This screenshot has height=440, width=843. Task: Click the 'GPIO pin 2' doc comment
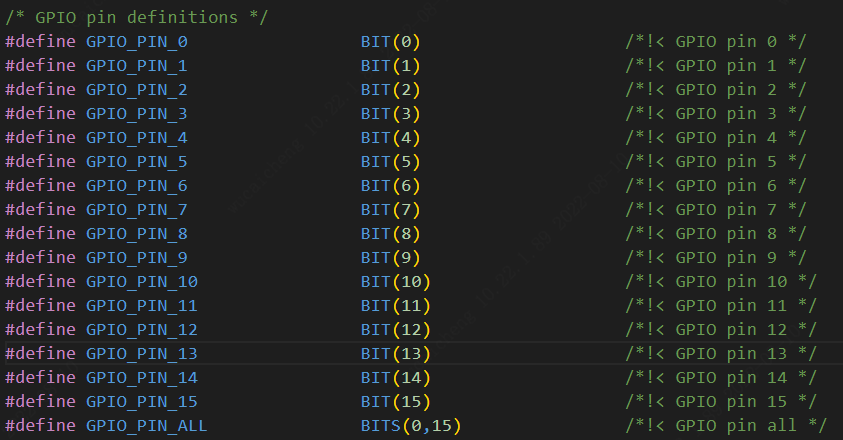pyautogui.click(x=716, y=90)
